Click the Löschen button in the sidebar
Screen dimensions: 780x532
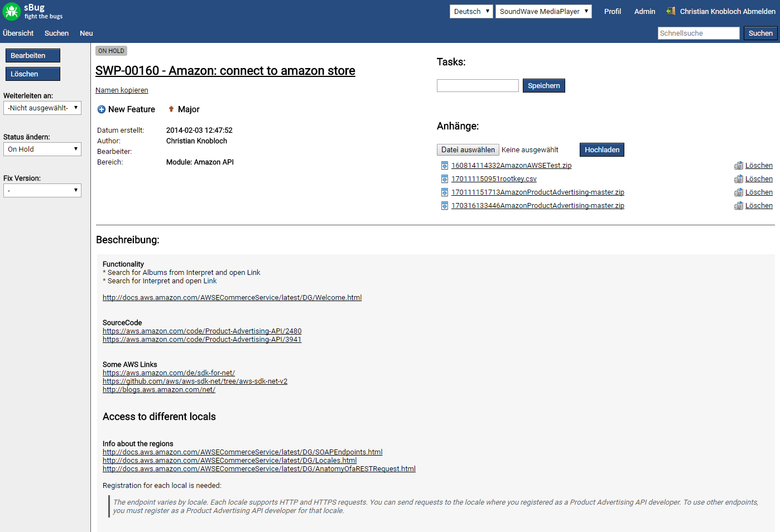33,74
